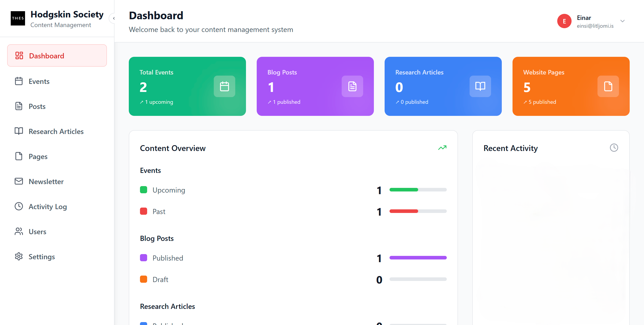This screenshot has width=644, height=325.
Task: Collapse the sidebar using the chevron
Action: click(x=114, y=18)
